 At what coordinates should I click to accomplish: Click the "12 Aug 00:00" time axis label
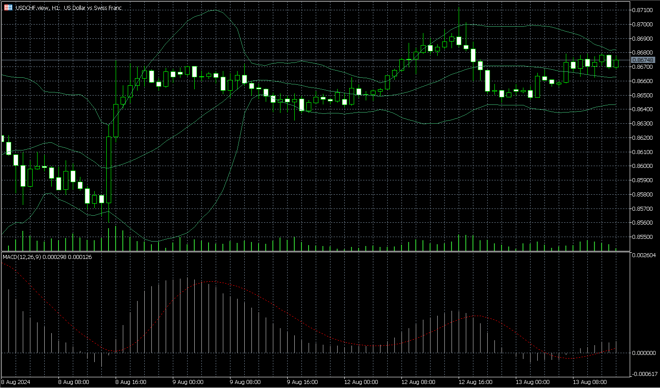(361, 382)
